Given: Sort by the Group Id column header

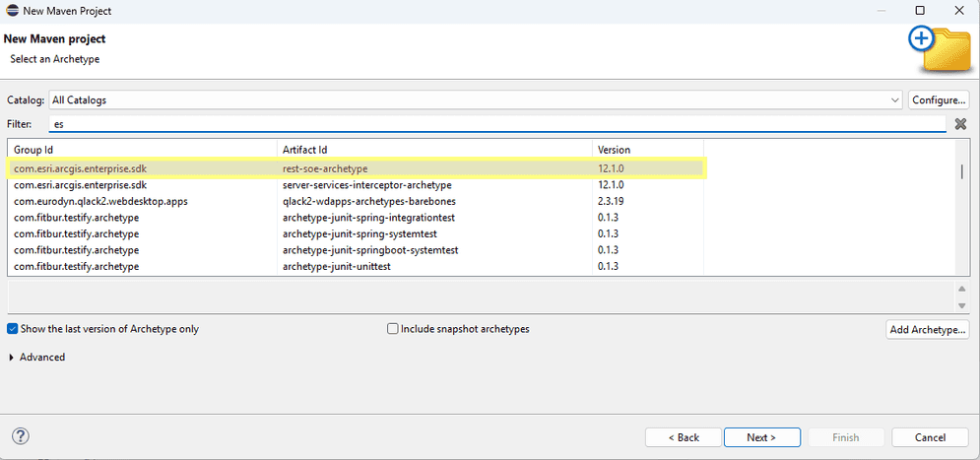Looking at the screenshot, I should [143, 150].
